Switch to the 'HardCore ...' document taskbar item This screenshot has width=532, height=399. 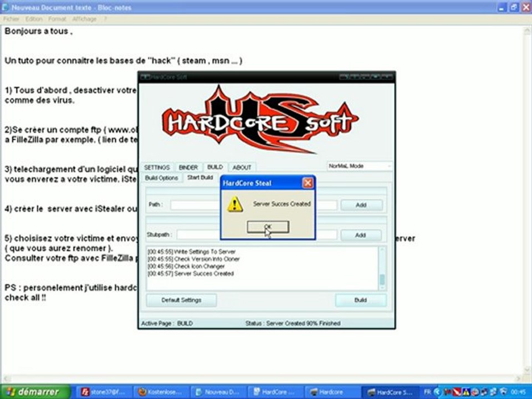tap(275, 392)
